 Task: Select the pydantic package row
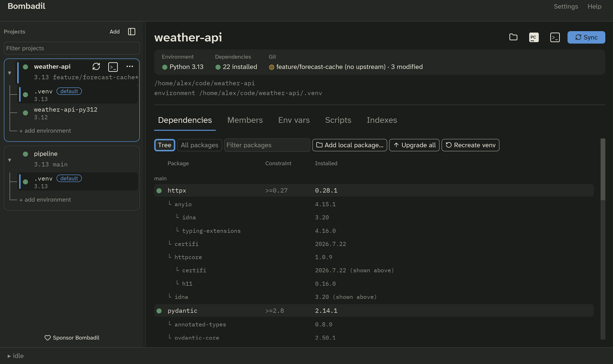374,311
